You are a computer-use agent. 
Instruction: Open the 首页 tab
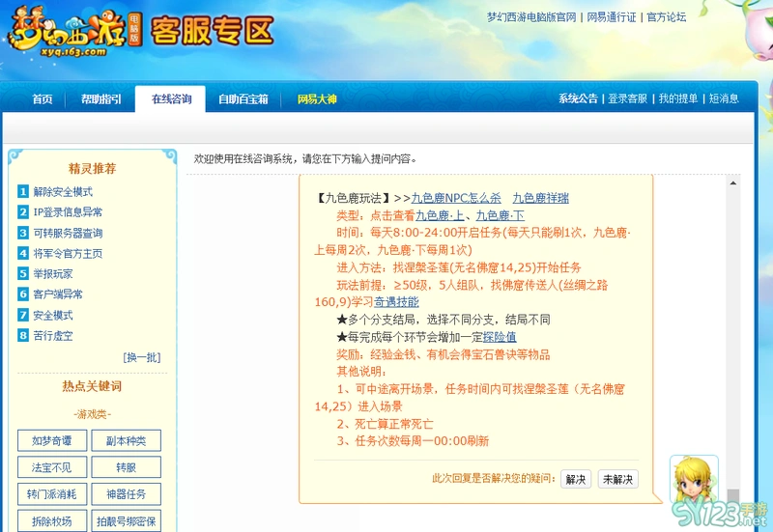point(43,99)
